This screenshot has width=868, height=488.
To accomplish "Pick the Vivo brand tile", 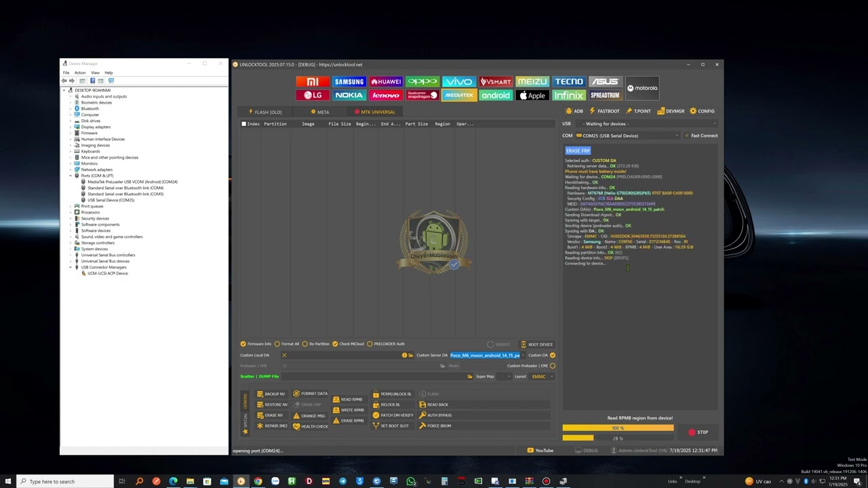I will (x=459, y=82).
